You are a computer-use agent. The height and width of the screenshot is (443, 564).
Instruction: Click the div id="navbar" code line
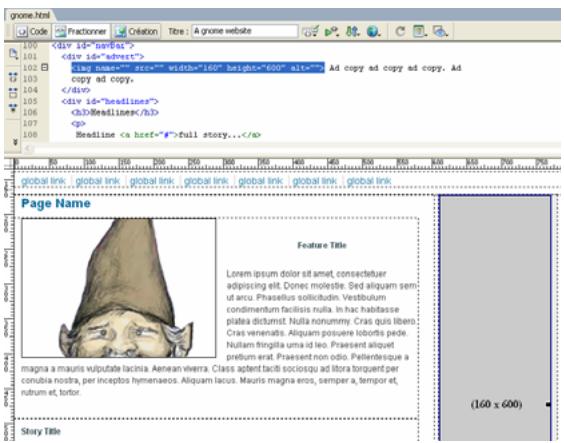coord(93,46)
